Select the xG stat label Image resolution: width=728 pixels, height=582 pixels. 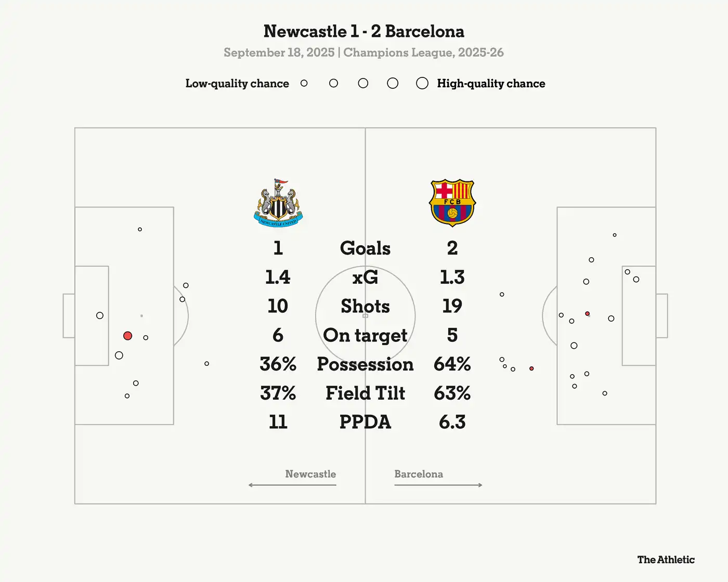365,277
